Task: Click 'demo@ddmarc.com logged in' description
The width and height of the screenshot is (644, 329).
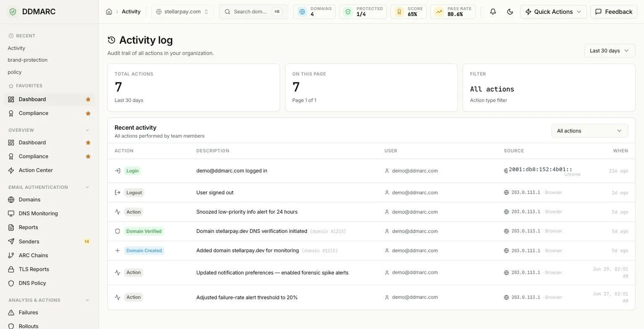Action: tap(232, 171)
